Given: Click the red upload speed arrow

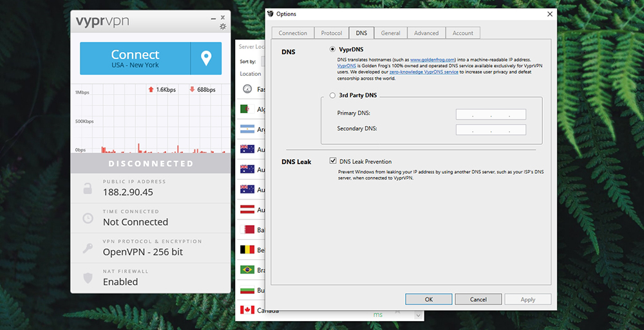Looking at the screenshot, I should pyautogui.click(x=151, y=89).
